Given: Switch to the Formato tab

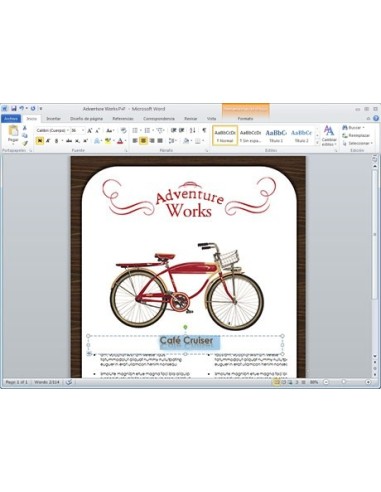Looking at the screenshot, I should tap(245, 119).
